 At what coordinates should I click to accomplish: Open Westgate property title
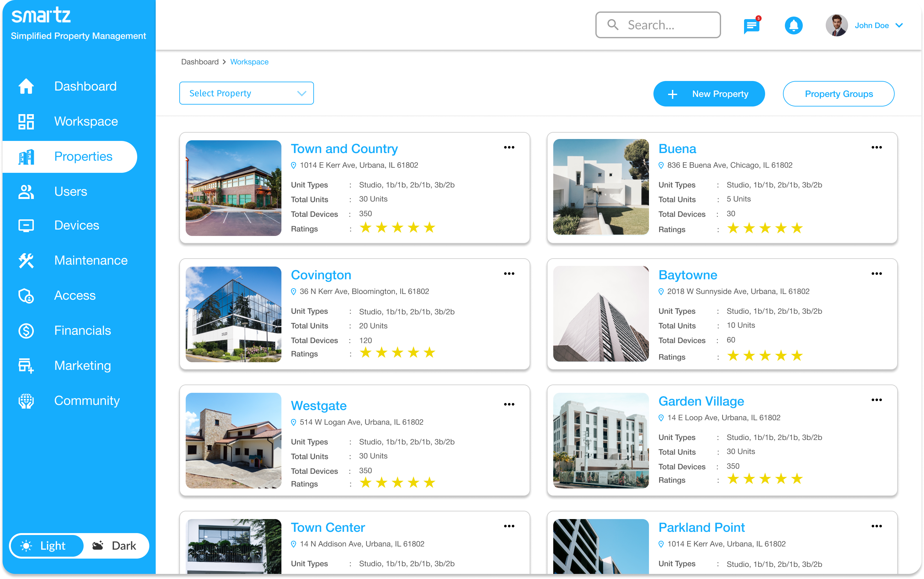(319, 406)
